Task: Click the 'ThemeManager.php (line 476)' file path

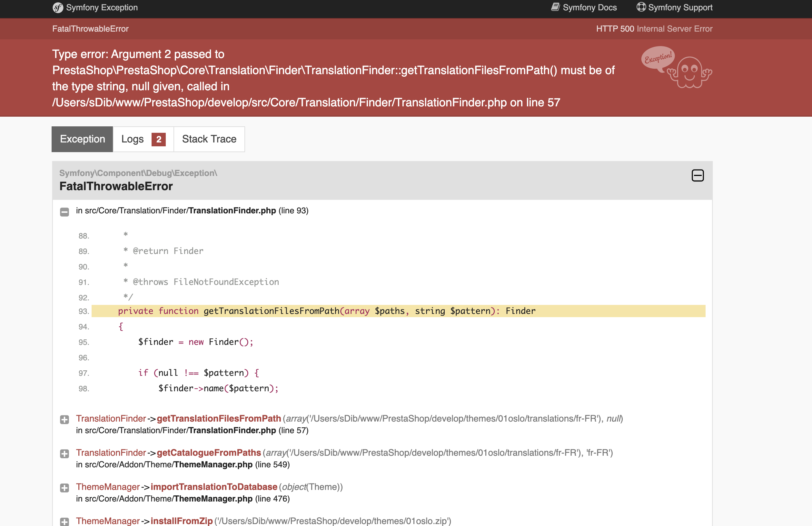Action: pos(183,498)
